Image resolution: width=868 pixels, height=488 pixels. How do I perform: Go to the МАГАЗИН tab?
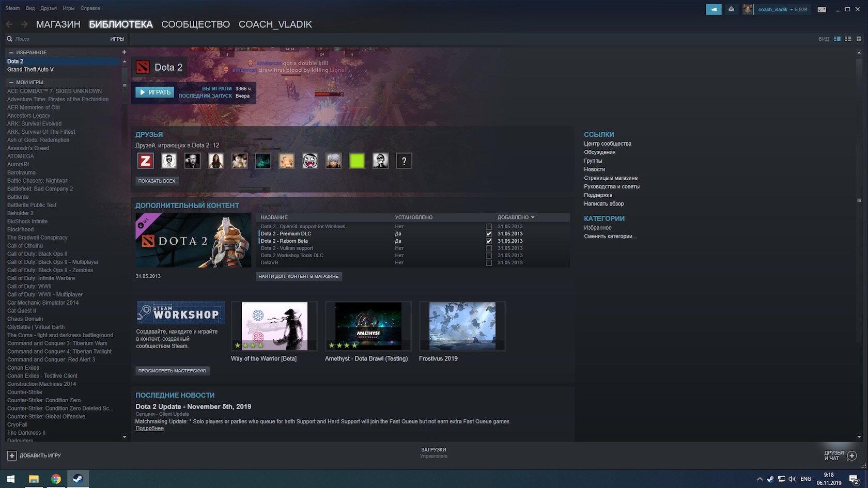pyautogui.click(x=58, y=24)
